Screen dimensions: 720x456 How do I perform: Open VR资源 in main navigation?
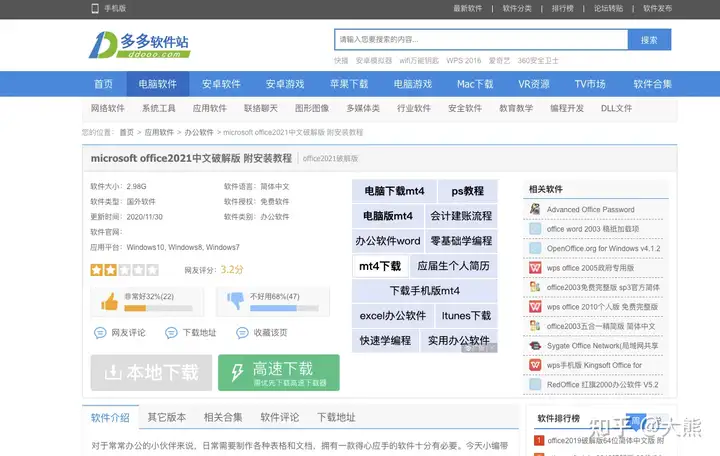point(534,84)
